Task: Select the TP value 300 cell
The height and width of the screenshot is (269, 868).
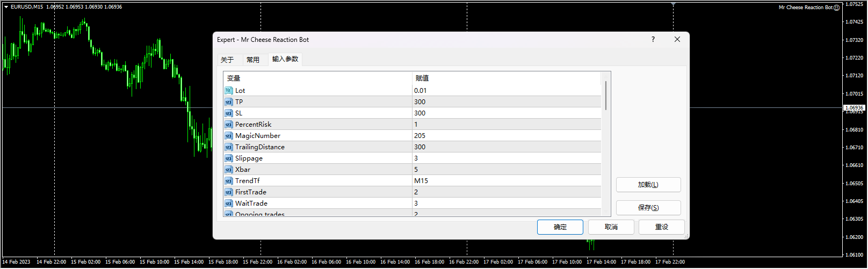Action: coord(507,102)
